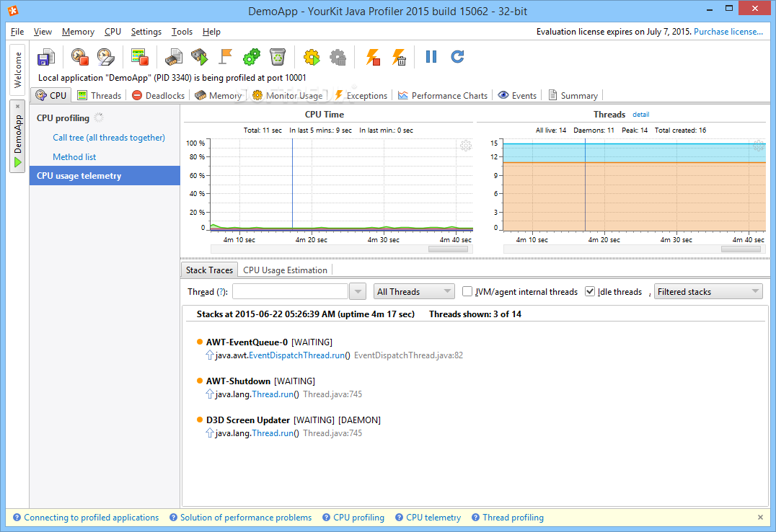
Task: Click the blue refresh arrow icon
Action: click(x=457, y=57)
